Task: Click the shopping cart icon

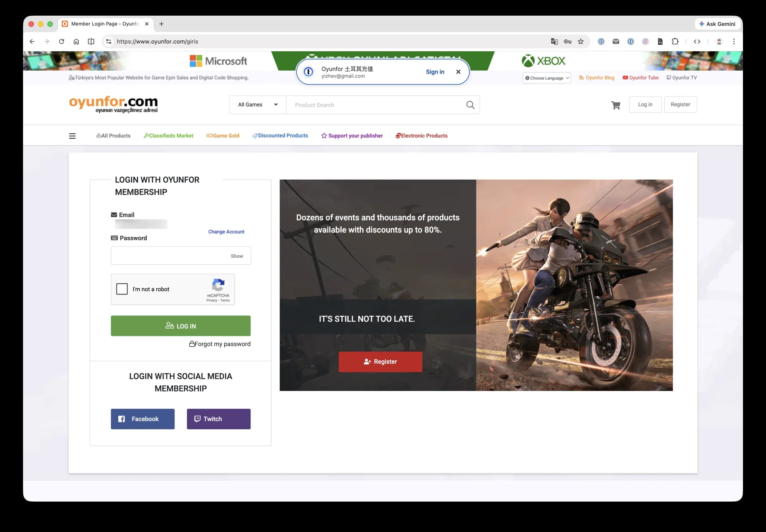Action: point(615,105)
